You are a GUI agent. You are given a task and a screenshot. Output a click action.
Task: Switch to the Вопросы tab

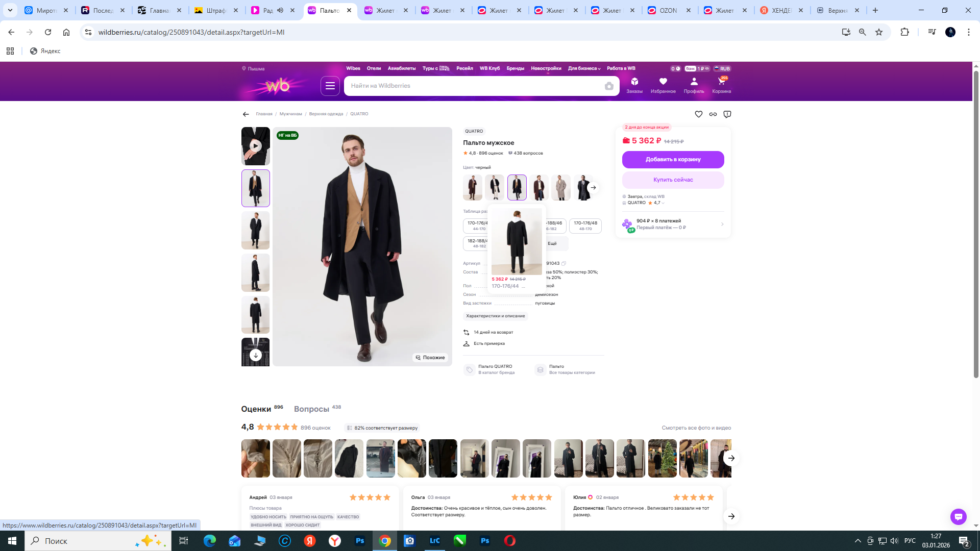point(311,409)
